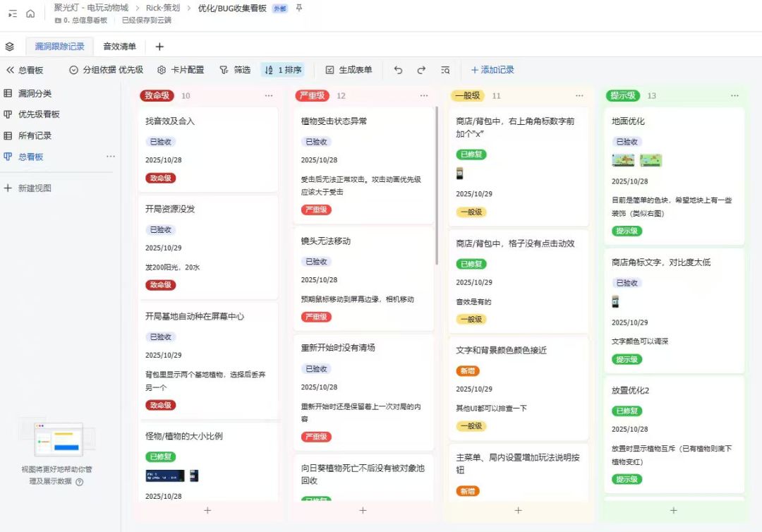Image resolution: width=762 pixels, height=532 pixels.
Task: Open the 文字和背景颜色颜色接近 card
Action: (519, 388)
